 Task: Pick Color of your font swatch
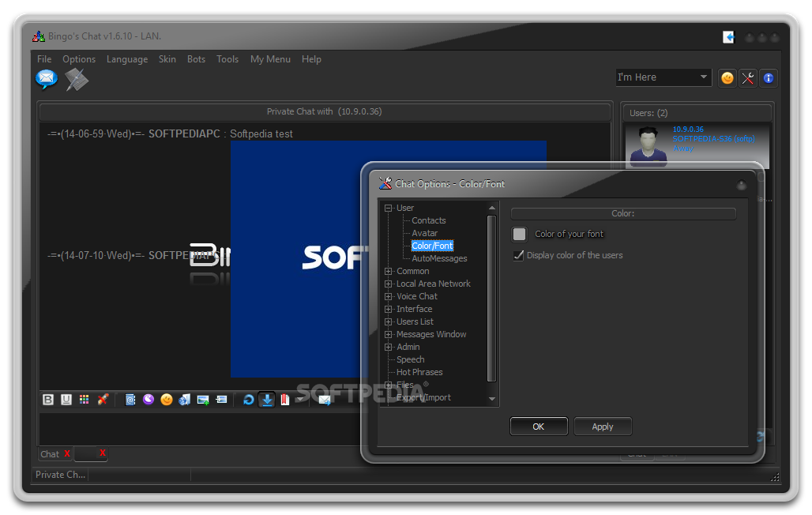coord(519,234)
